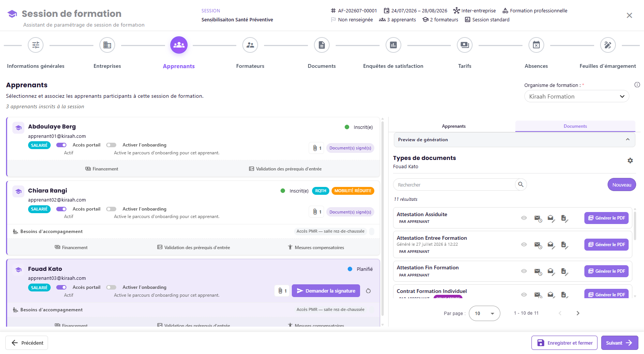Expand Financement for Abdoulaye Berg

click(x=102, y=169)
